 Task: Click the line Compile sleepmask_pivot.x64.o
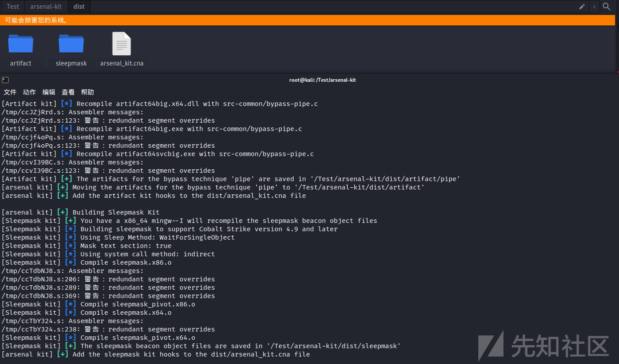click(98, 338)
